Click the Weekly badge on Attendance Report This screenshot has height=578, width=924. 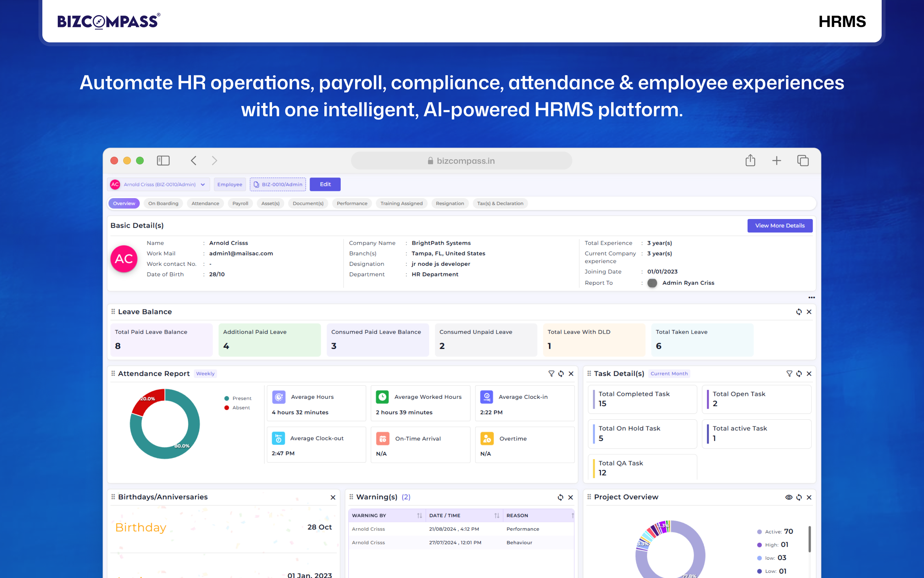tap(205, 373)
